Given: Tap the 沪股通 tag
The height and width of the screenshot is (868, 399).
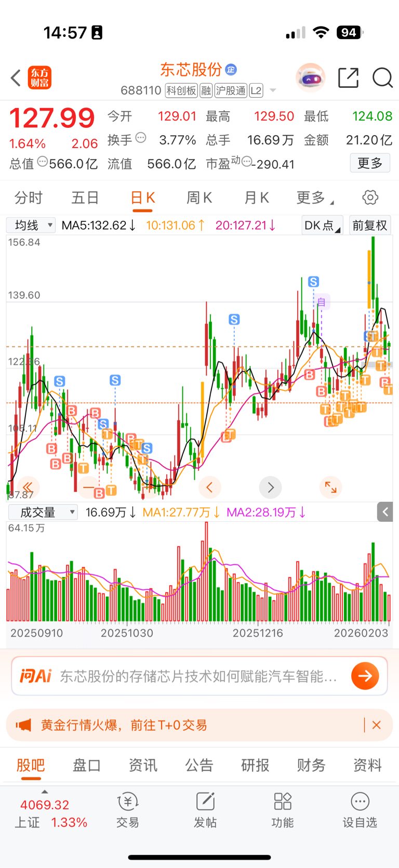Looking at the screenshot, I should tap(231, 90).
